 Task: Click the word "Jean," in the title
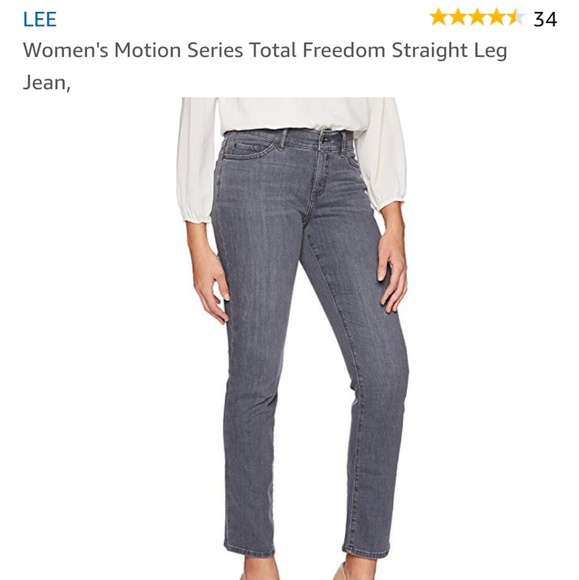[47, 82]
